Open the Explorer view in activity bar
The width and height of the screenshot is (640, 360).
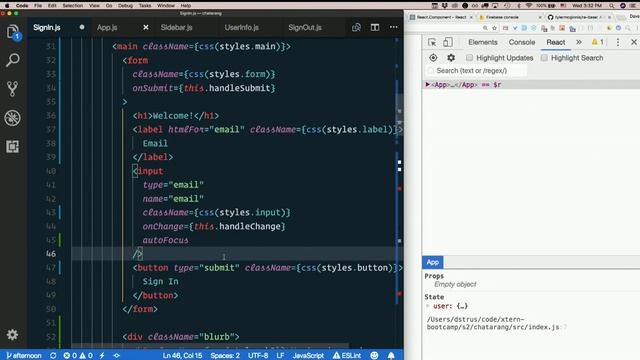(x=13, y=32)
